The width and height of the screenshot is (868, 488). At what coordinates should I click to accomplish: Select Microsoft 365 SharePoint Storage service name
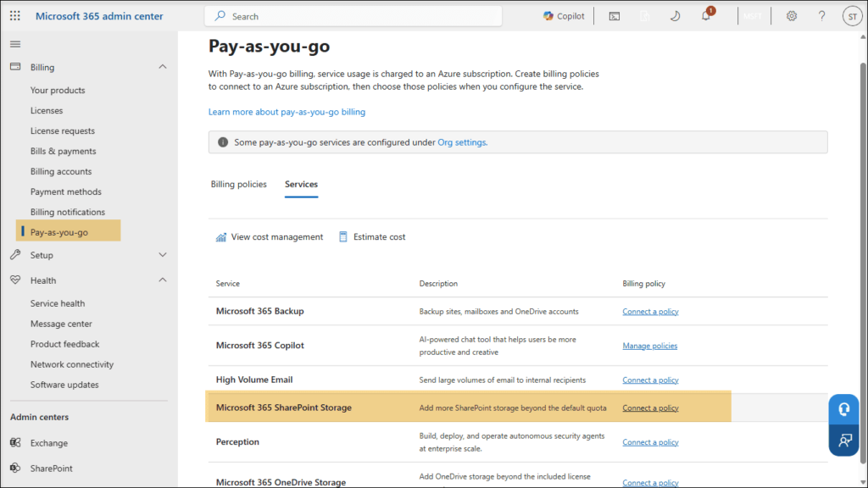283,408
